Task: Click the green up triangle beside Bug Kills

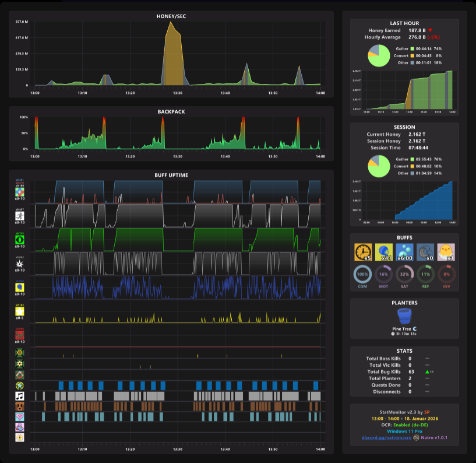Action: click(x=427, y=372)
